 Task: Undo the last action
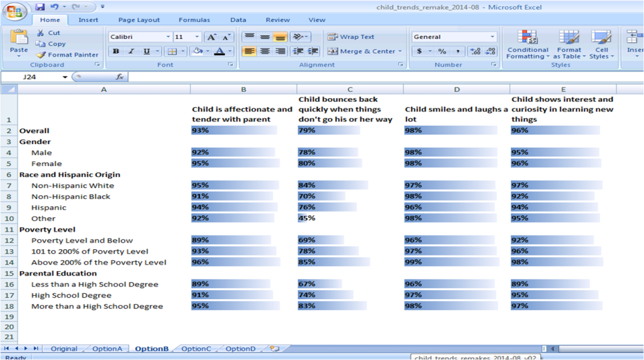[54, 6]
